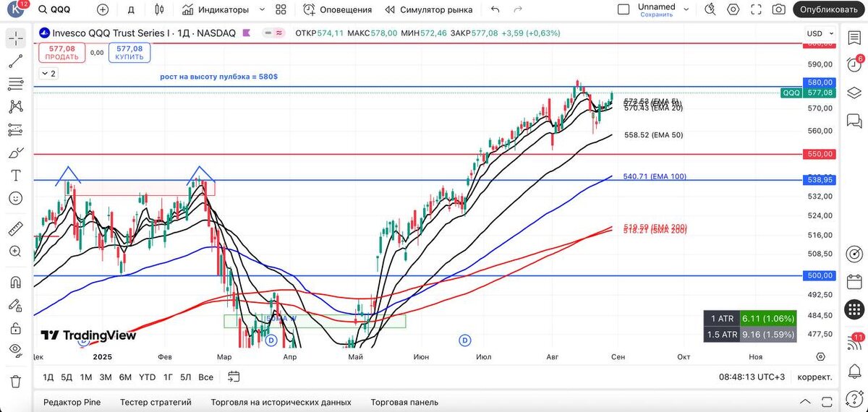
Task: Open the Торговая панель tab
Action: coord(404,402)
